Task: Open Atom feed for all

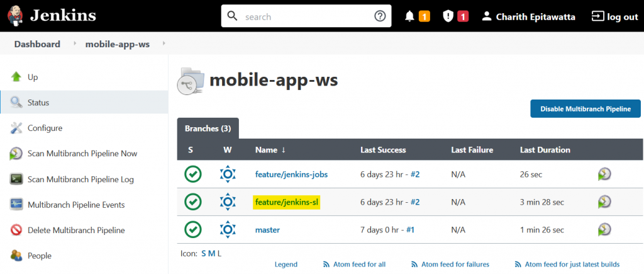Action: pyautogui.click(x=359, y=264)
